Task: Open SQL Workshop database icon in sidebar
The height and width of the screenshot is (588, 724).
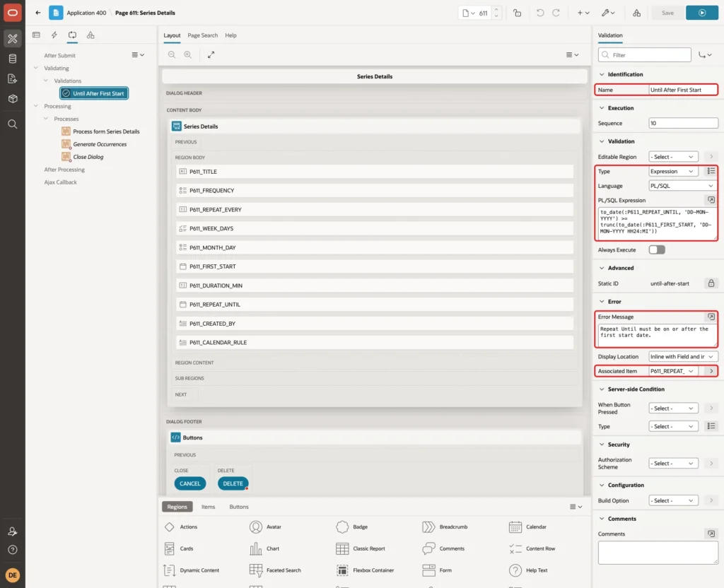Action: [x=13, y=59]
